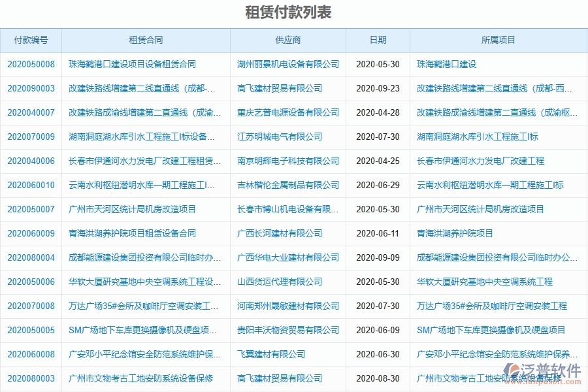
Task: Select supplier 湖州丽景机电设备有限公司
Action: 287,64
